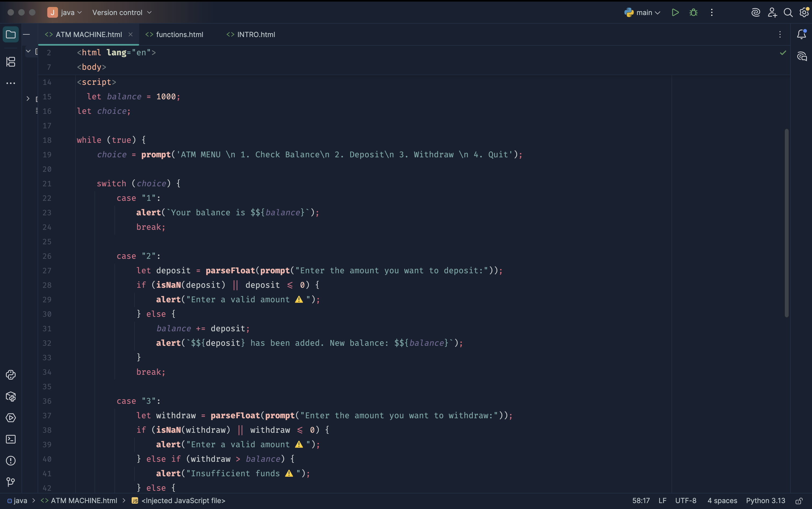This screenshot has width=812, height=509.
Task: Click the 4 spaces indent setting
Action: [x=722, y=501]
